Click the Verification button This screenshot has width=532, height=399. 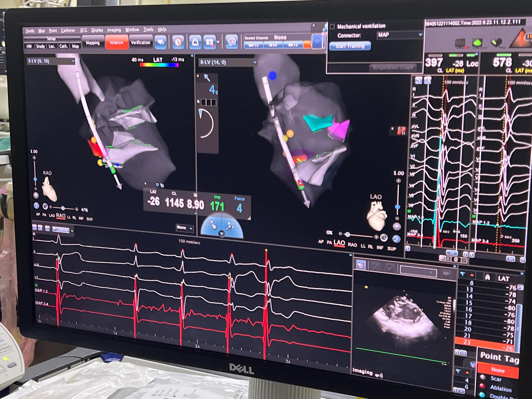141,43
